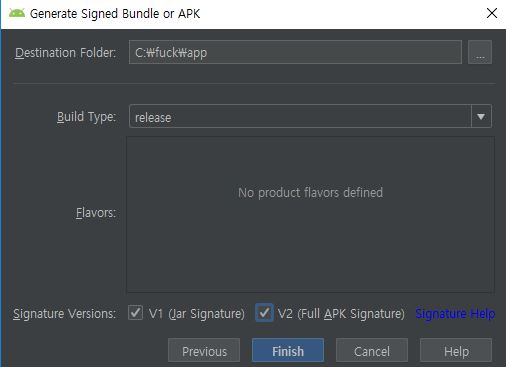
Task: Click Finish to generate the APK
Action: tap(288, 351)
